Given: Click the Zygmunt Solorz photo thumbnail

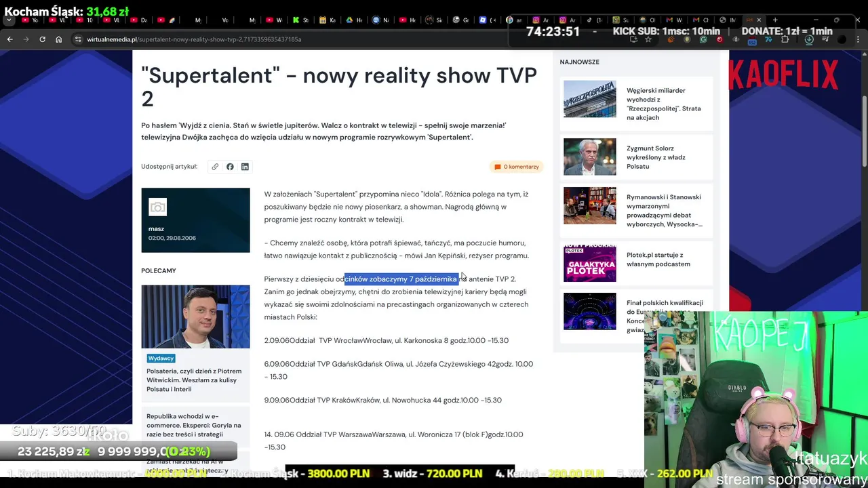Looking at the screenshot, I should [x=590, y=157].
